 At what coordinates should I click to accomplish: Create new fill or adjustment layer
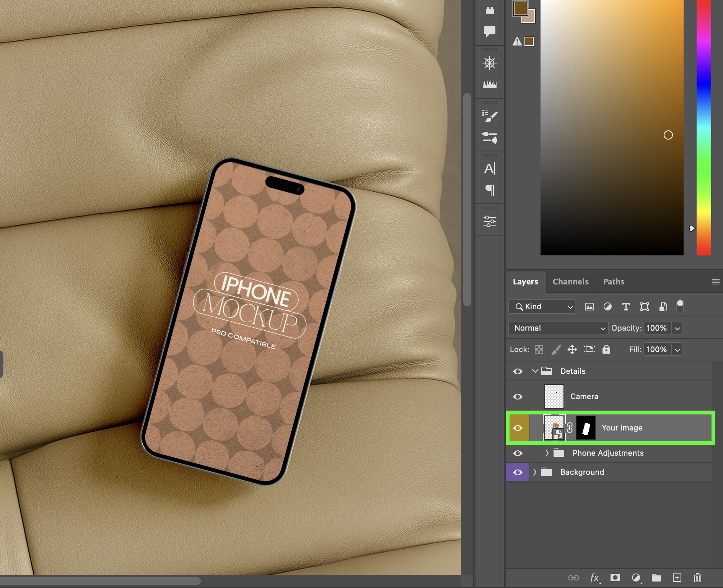point(636,578)
